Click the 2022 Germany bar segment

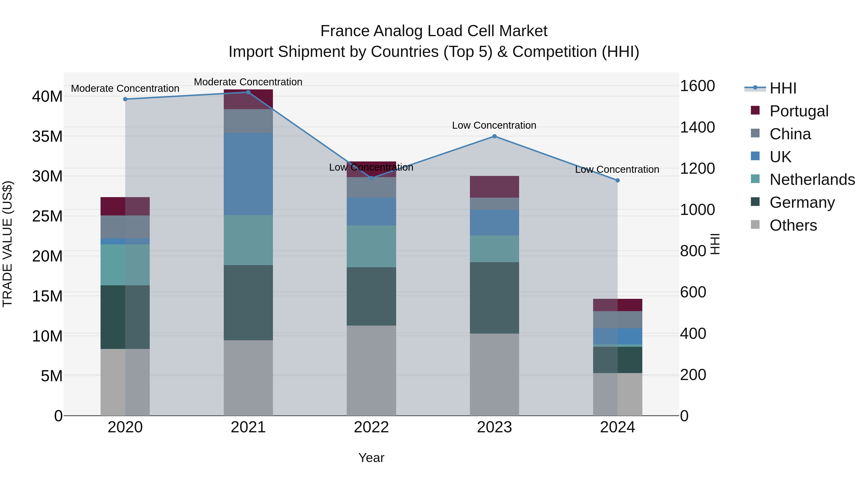point(371,296)
